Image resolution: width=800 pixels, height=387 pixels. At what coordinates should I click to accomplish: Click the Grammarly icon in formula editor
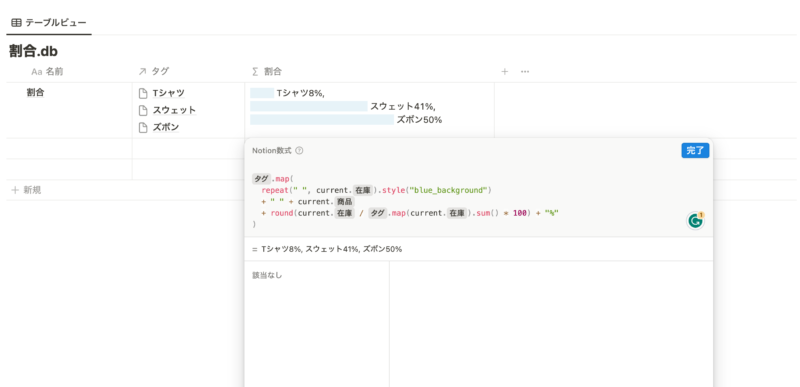tap(695, 221)
